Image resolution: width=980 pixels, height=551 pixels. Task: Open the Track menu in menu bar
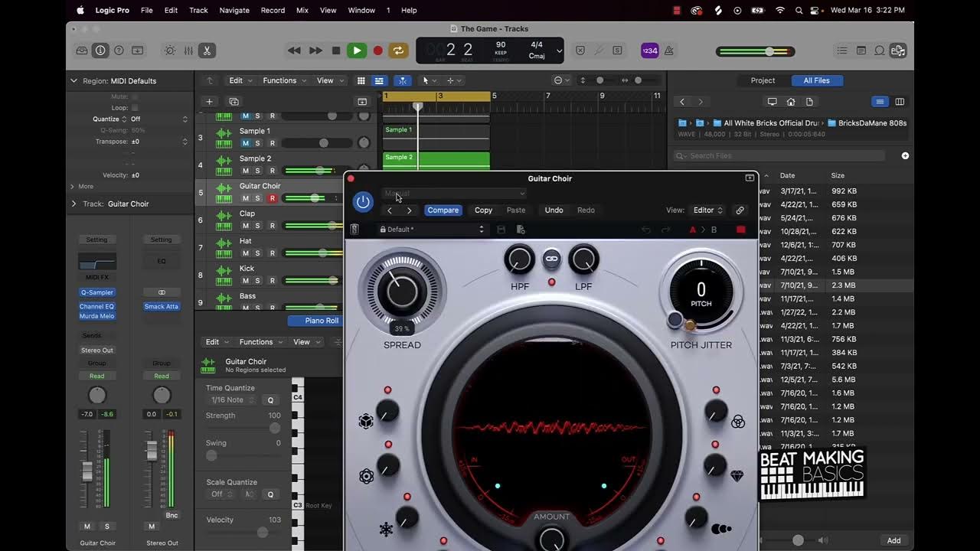point(198,10)
